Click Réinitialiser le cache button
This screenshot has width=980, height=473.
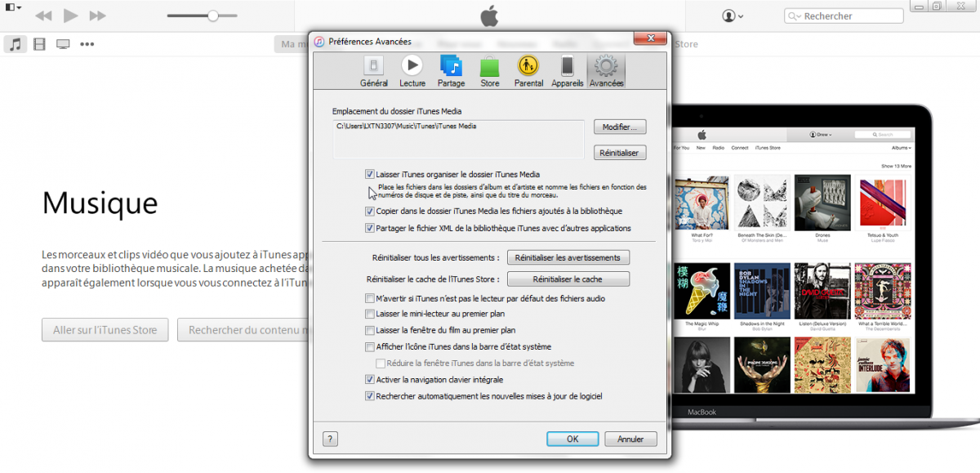point(568,279)
